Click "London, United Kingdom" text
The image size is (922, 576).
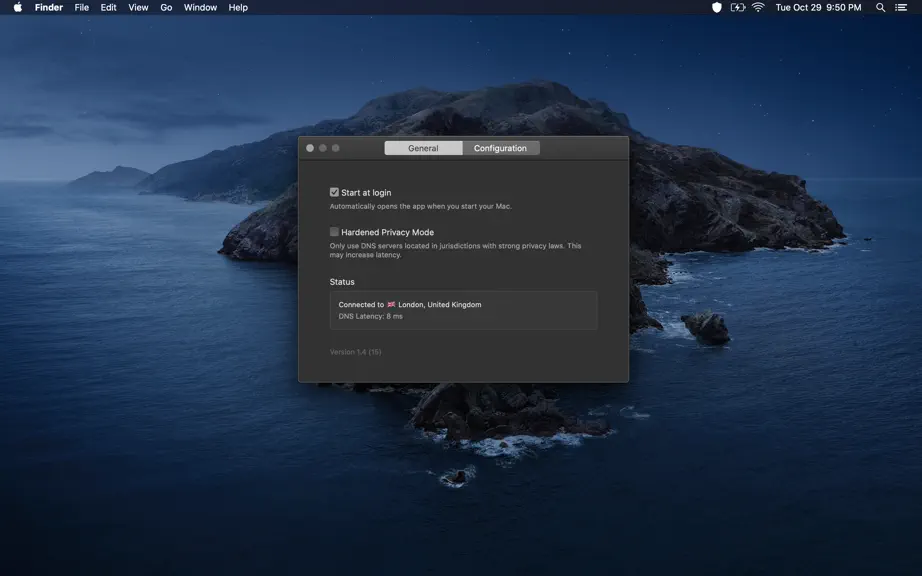pos(440,304)
